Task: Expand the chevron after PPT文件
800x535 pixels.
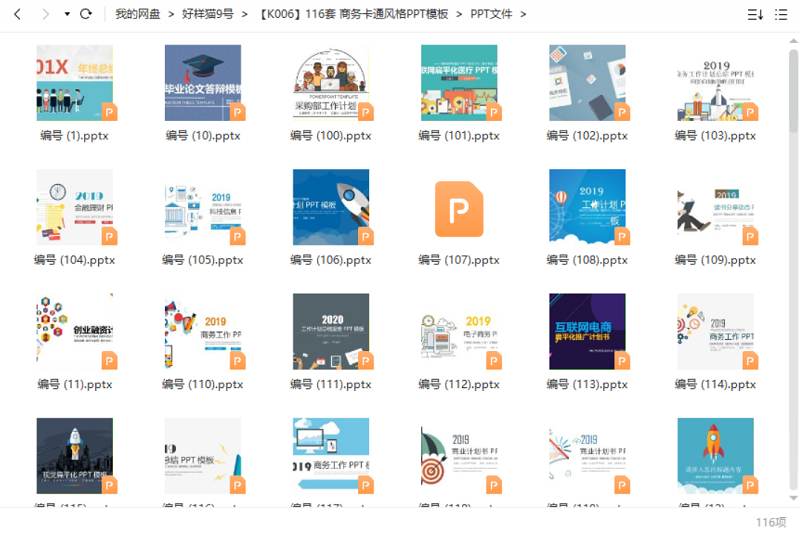Action: pos(523,14)
